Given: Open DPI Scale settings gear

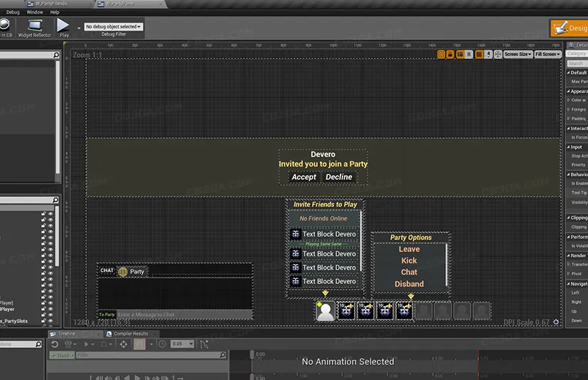Looking at the screenshot, I should point(556,322).
